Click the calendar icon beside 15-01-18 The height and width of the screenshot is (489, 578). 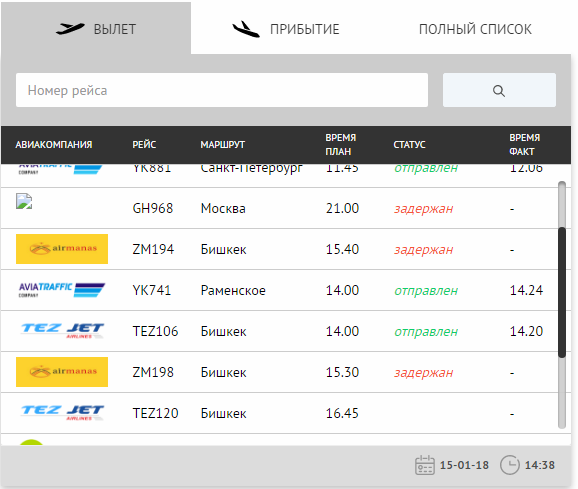(x=425, y=465)
